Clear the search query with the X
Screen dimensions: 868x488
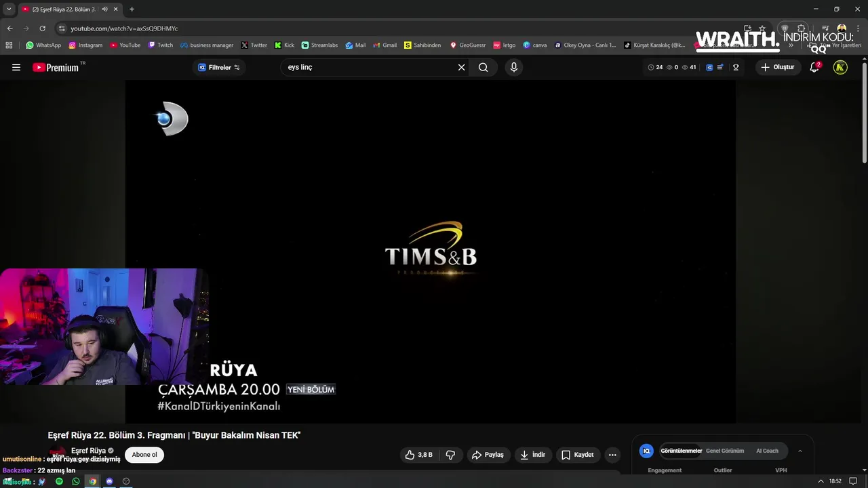461,67
